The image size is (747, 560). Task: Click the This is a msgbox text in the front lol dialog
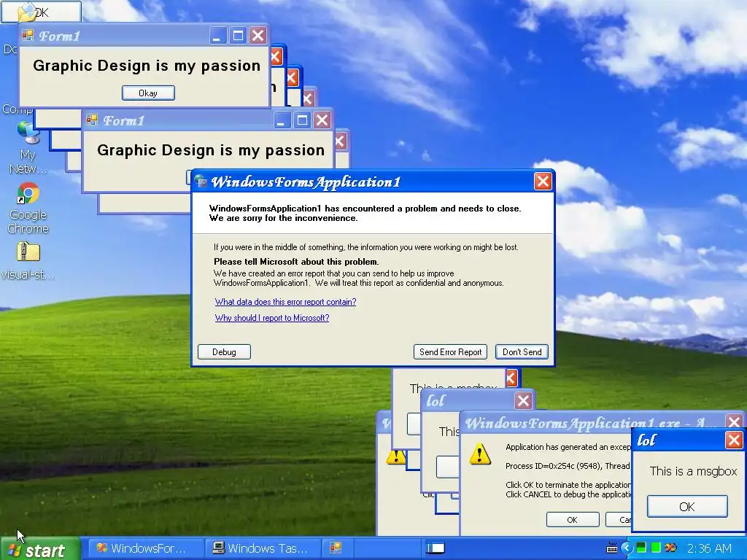click(x=693, y=471)
